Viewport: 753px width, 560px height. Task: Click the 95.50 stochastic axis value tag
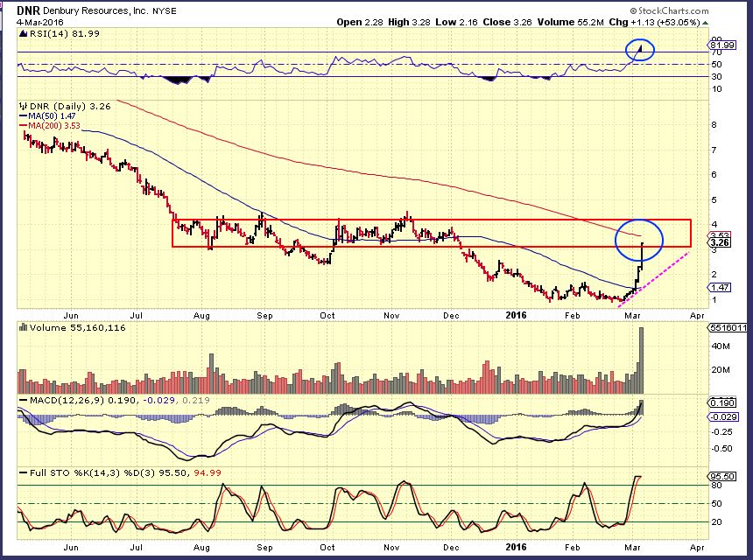[722, 477]
